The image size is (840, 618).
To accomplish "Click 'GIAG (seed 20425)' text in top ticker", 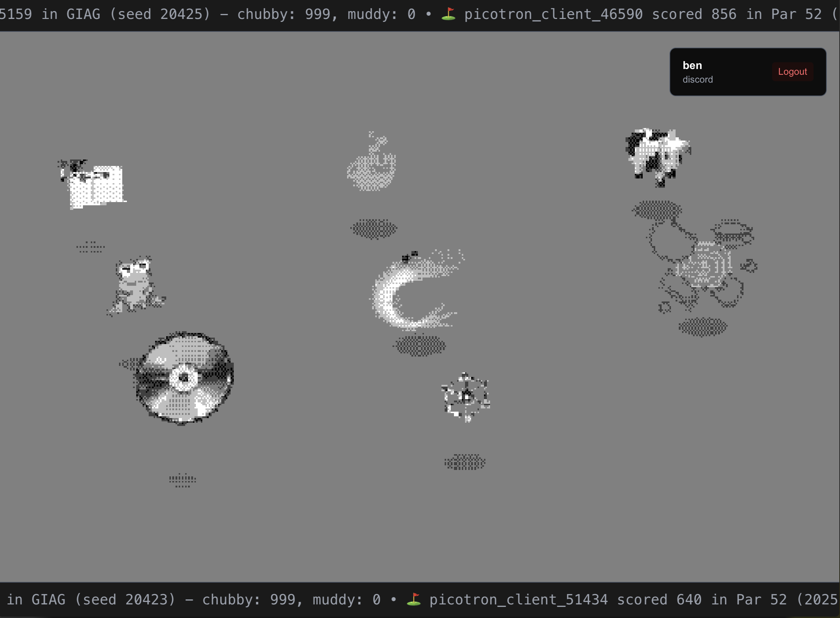I will click(138, 14).
